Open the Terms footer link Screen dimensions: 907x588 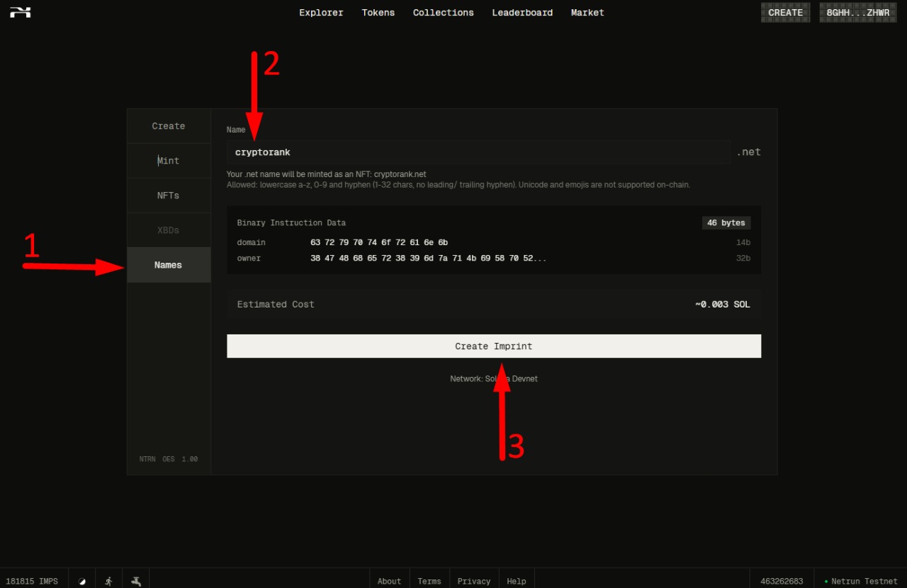tap(429, 581)
